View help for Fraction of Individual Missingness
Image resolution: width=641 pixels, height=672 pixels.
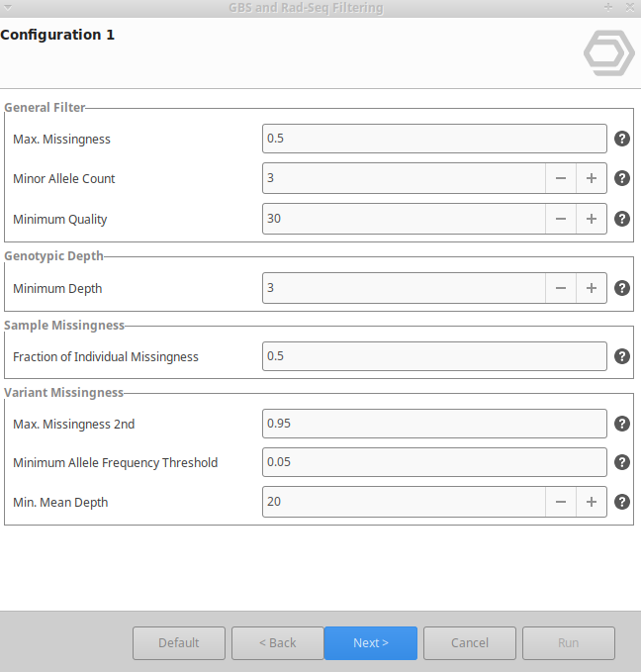pos(622,356)
